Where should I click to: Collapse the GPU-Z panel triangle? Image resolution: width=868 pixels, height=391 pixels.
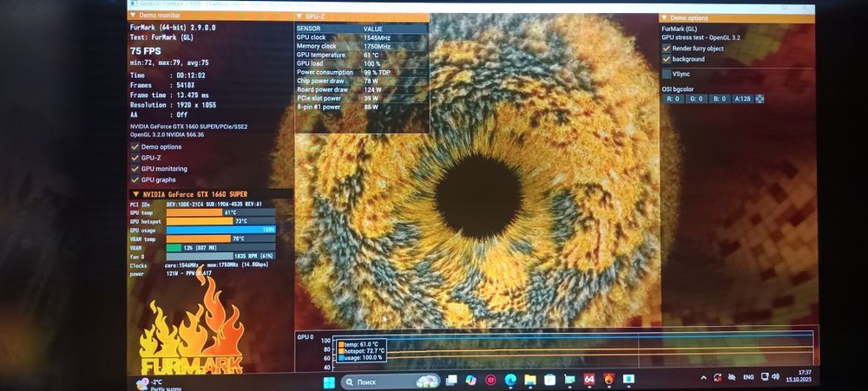299,16
